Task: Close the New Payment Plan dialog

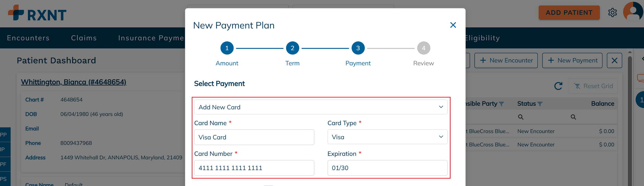Action: click(x=453, y=25)
